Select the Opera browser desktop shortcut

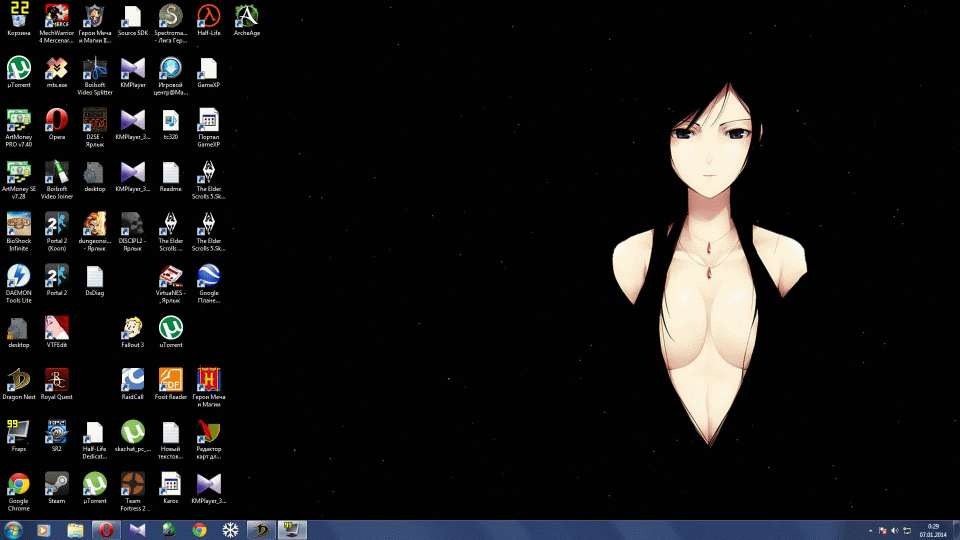pos(56,119)
